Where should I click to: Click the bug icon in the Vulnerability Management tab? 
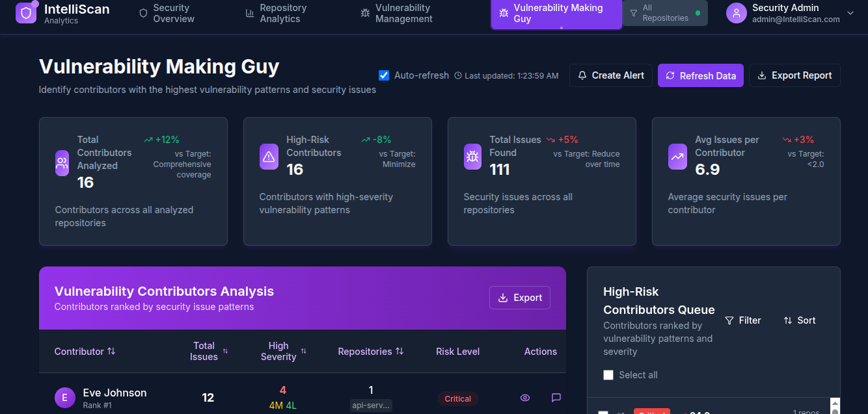point(365,13)
